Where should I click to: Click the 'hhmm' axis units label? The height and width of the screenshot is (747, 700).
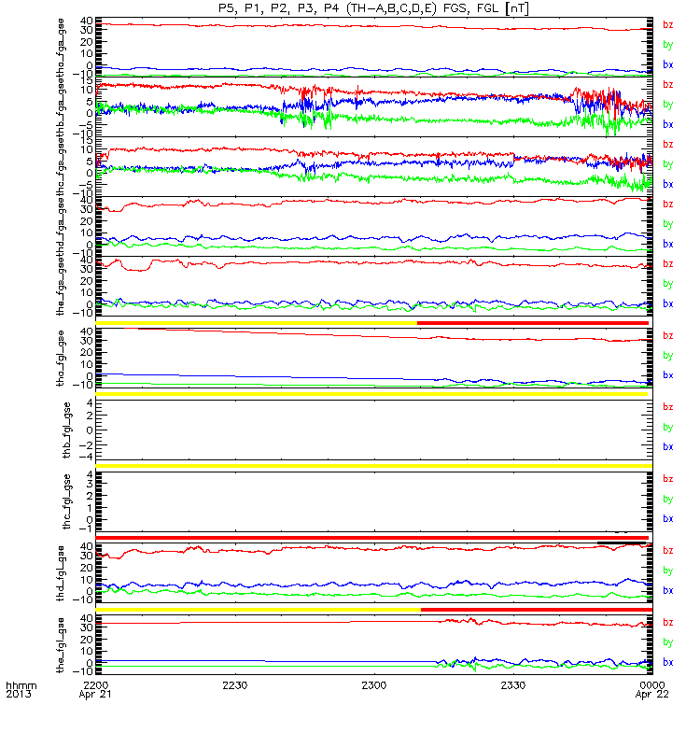click(x=21, y=685)
